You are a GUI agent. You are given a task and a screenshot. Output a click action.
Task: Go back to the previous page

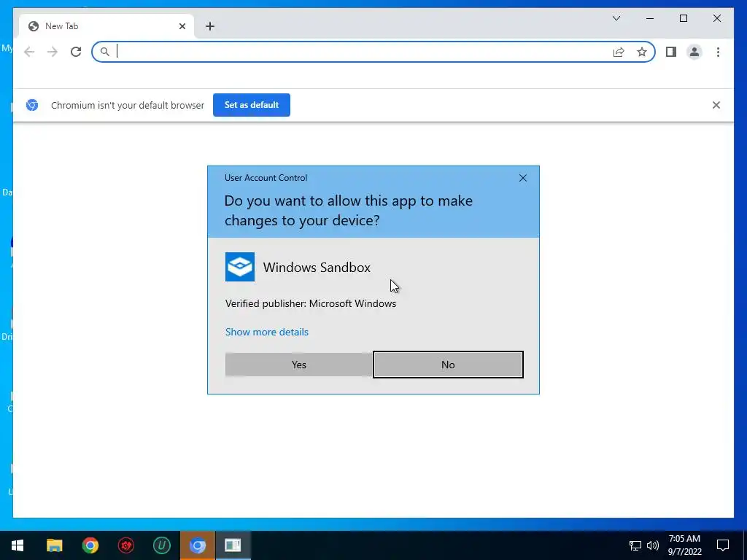(x=29, y=52)
